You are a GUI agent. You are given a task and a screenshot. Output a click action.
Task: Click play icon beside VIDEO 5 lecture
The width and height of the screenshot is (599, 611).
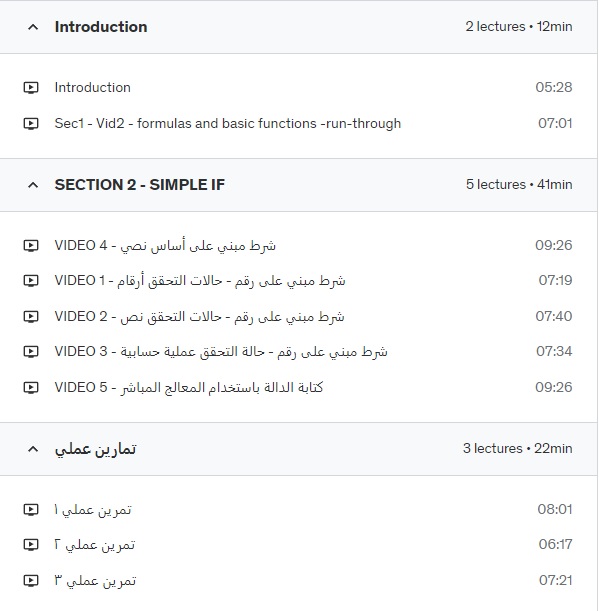pos(31,387)
